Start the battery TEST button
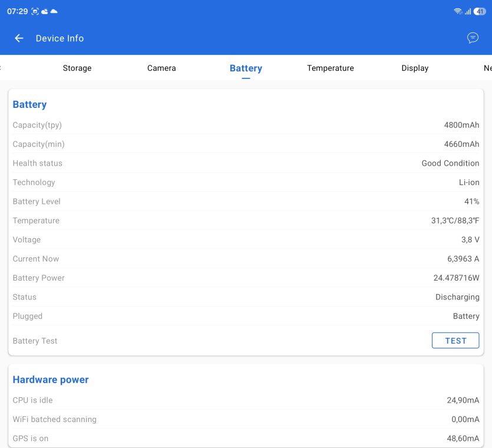The height and width of the screenshot is (448, 492). 455,340
